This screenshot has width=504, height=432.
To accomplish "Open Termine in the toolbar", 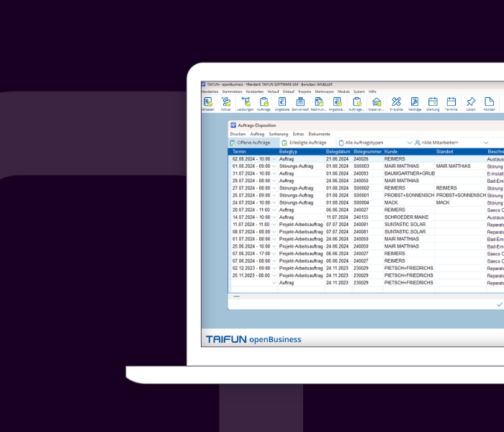I will pyautogui.click(x=451, y=103).
